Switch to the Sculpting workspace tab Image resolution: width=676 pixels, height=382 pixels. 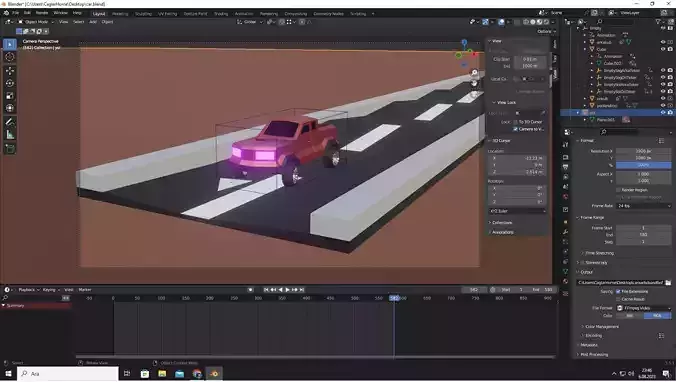(144, 14)
